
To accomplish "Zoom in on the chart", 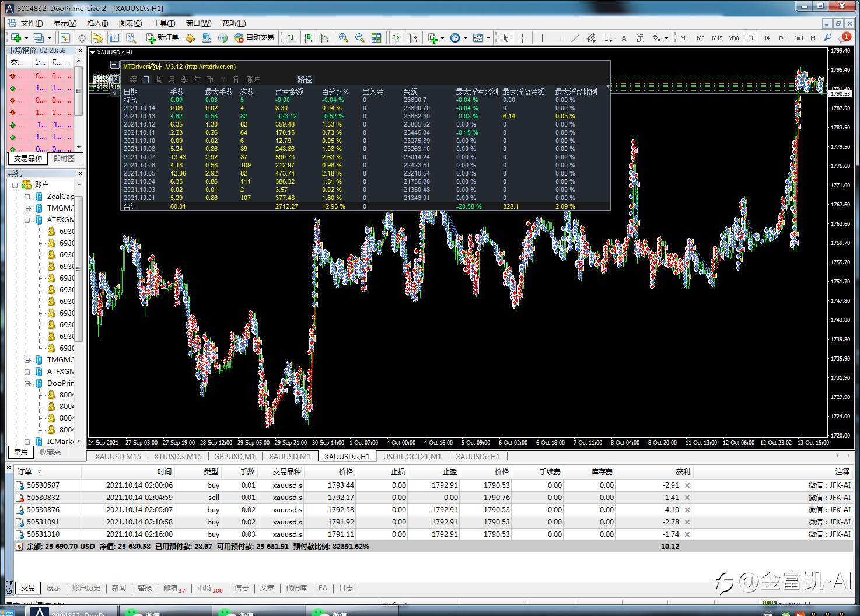I will click(344, 38).
